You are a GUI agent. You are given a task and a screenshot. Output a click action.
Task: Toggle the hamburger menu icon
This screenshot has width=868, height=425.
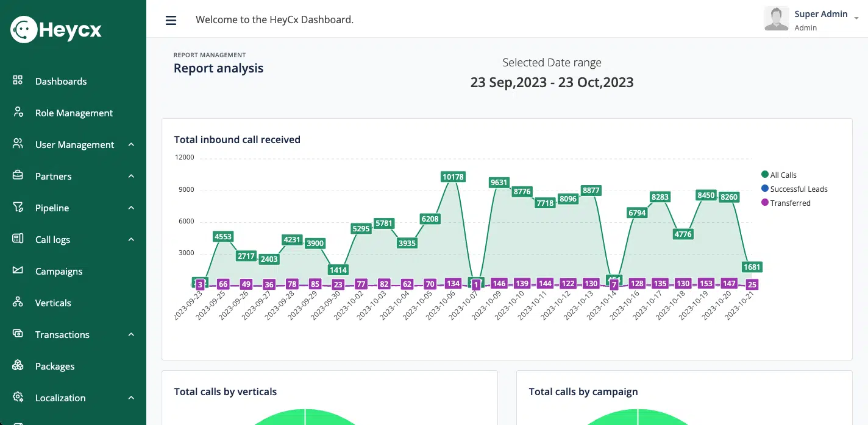pyautogui.click(x=171, y=20)
